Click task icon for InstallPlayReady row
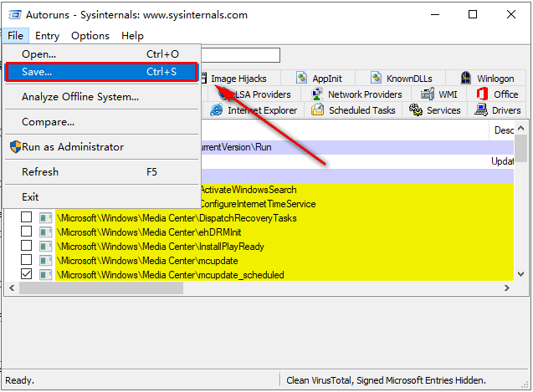 click(x=45, y=247)
